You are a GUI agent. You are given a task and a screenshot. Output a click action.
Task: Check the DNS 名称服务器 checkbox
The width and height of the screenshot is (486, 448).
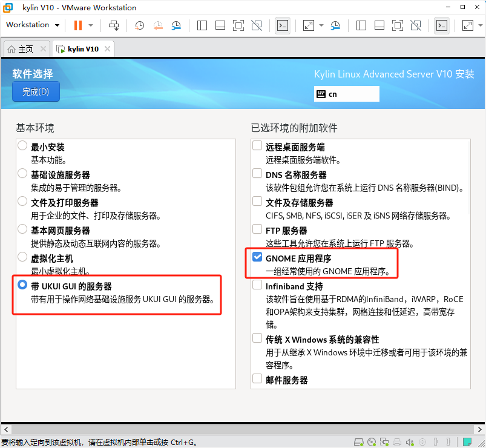click(257, 173)
